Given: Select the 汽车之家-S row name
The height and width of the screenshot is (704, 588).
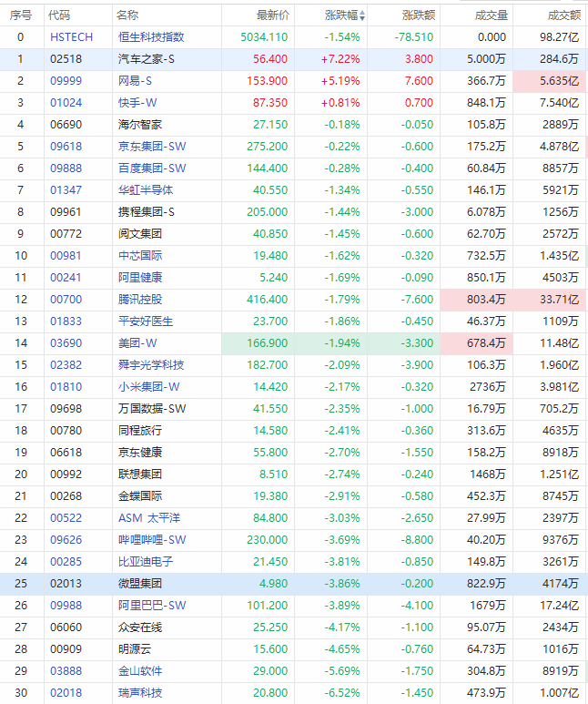Looking at the screenshot, I should 147,59.
